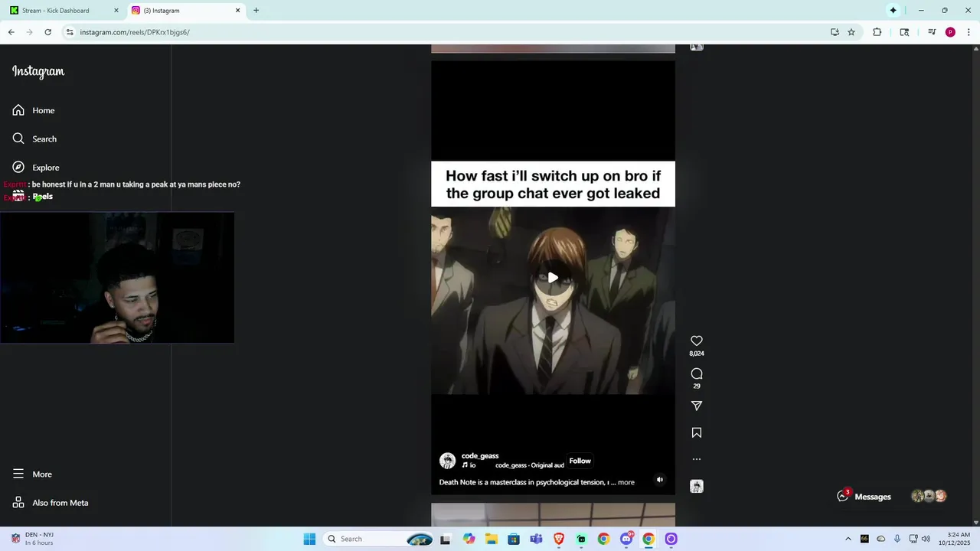Bookmark this page with star icon
This screenshot has width=980, height=551.
(x=851, y=32)
